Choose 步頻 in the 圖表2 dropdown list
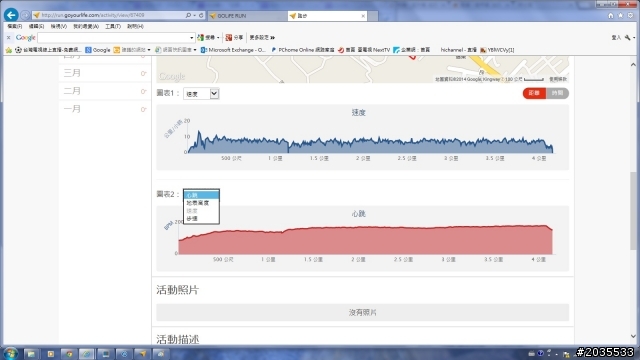Screen dimensions: 640x360 [x=201, y=219]
